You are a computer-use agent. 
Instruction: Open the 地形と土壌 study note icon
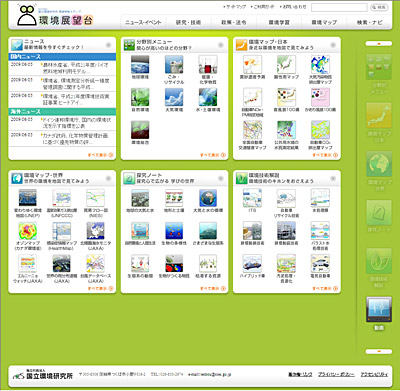(x=174, y=198)
